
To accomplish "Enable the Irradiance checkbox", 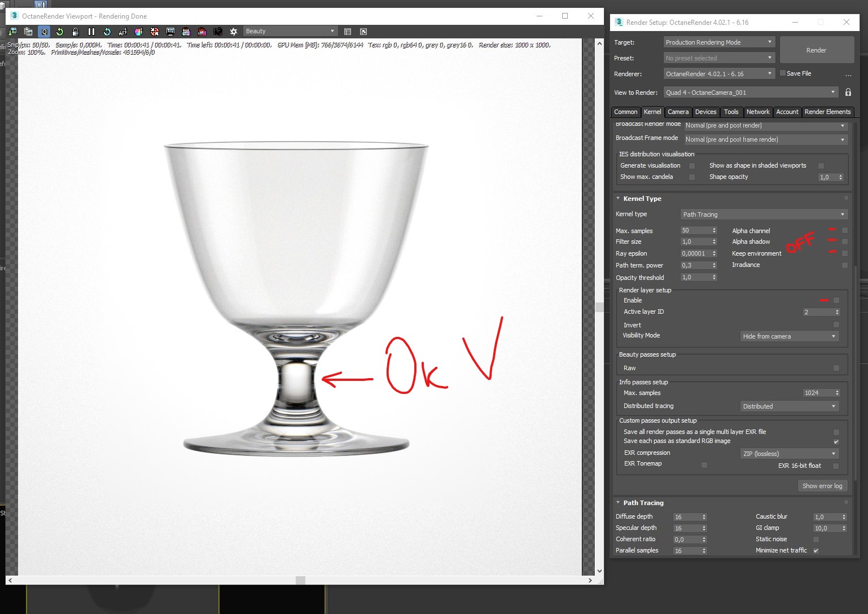I will (x=845, y=265).
